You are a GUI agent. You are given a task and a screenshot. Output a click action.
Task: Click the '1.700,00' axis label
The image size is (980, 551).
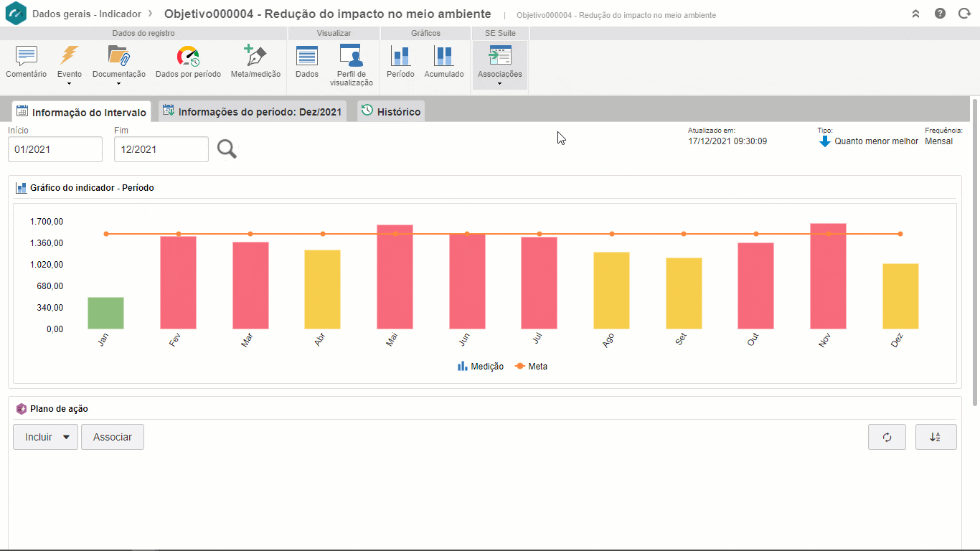pos(47,222)
